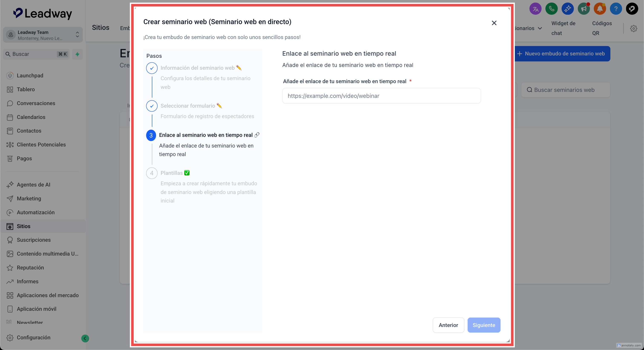Image resolution: width=644 pixels, height=350 pixels.
Task: Expand the Leadway Team account switcher
Action: 43,35
